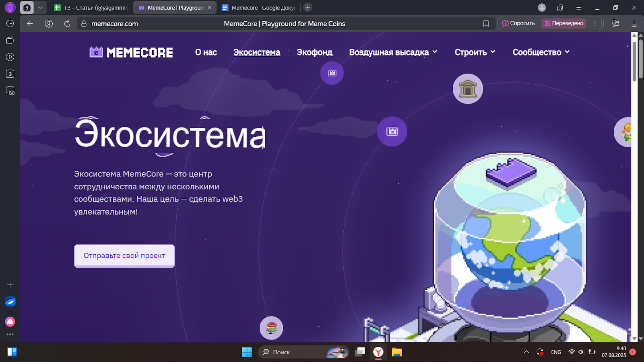Expand tab groups dropdown arrow

pyautogui.click(x=40, y=7)
